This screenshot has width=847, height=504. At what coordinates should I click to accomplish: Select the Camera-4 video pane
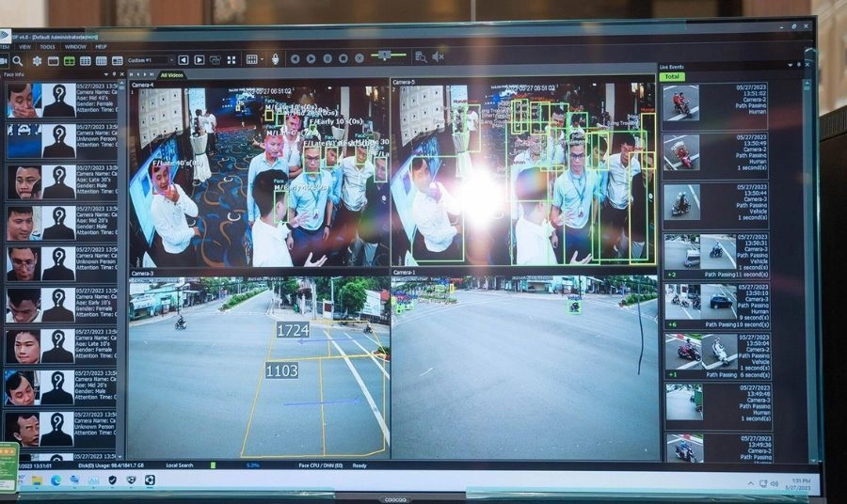(258, 173)
